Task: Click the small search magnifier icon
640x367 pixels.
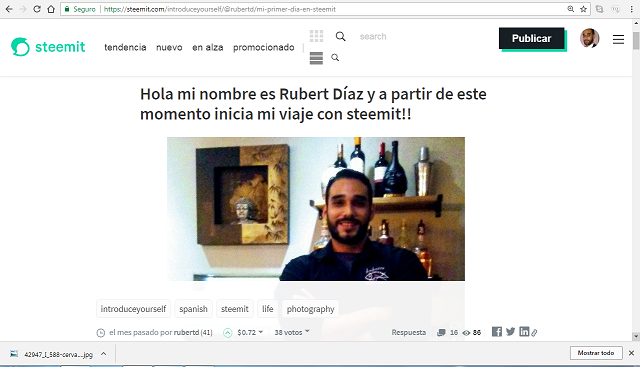Action: pyautogui.click(x=335, y=58)
